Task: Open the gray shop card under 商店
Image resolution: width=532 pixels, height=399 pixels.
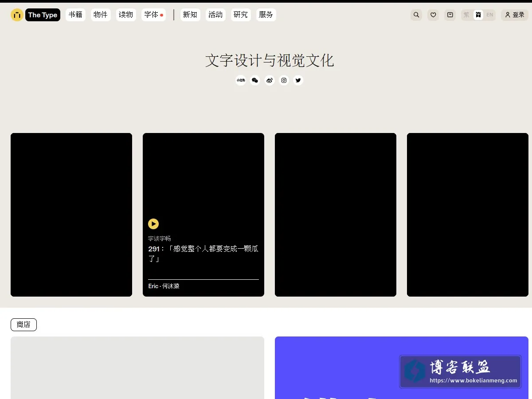Action: click(x=137, y=368)
